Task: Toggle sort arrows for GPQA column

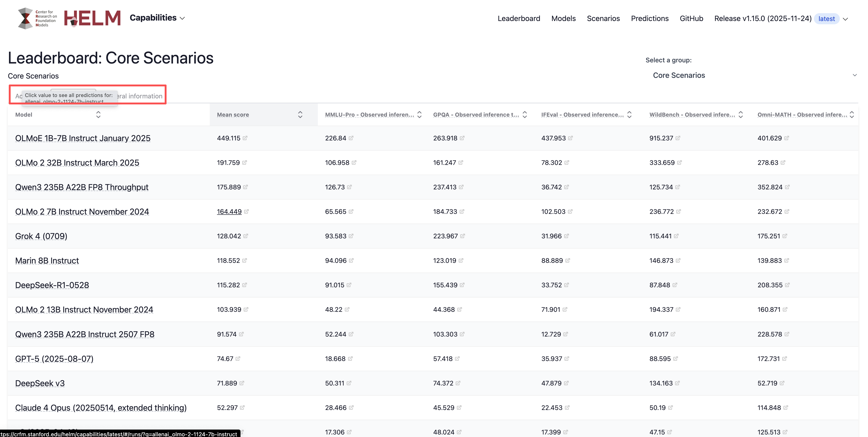Action: (524, 115)
